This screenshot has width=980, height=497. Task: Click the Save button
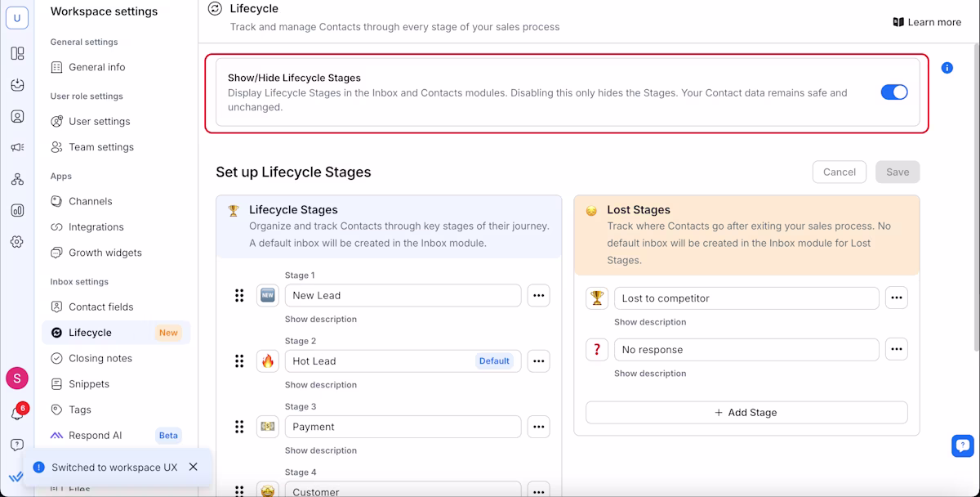click(898, 172)
